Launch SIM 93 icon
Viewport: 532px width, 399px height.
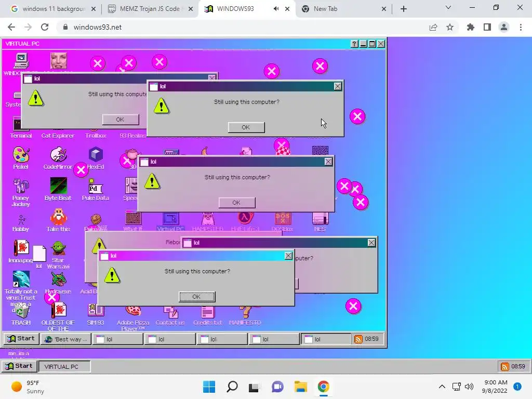[96, 314]
